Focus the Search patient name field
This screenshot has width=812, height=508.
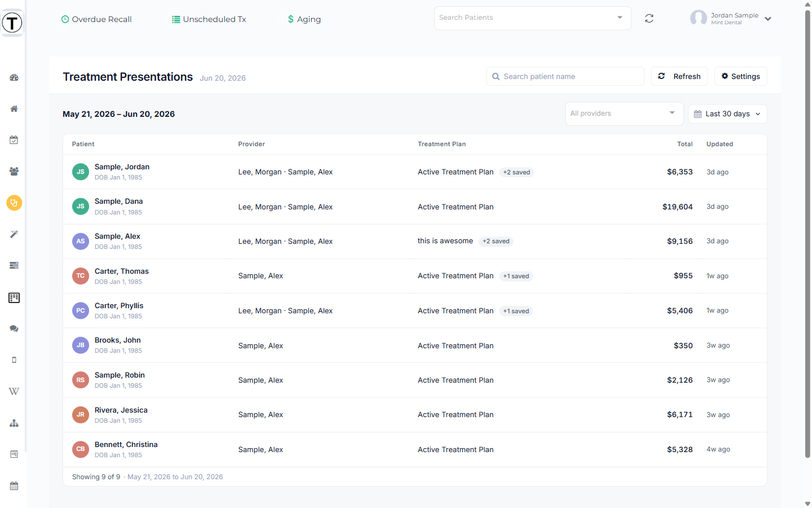566,76
